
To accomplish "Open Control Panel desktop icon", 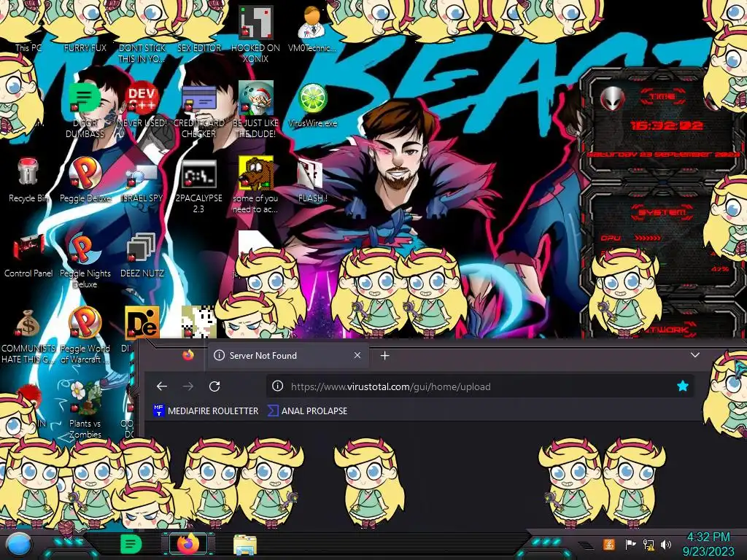I will pos(28,256).
